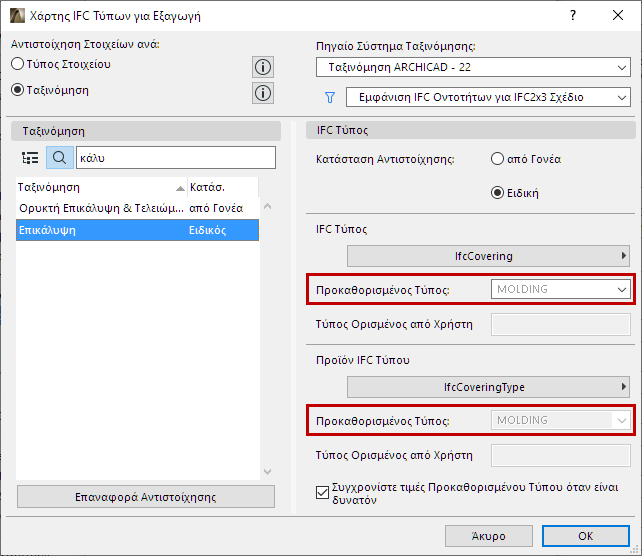The height and width of the screenshot is (556, 642).
Task: Open Εμφάνιση IFC Οντοτήτων filter dropdown
Action: (x=488, y=97)
